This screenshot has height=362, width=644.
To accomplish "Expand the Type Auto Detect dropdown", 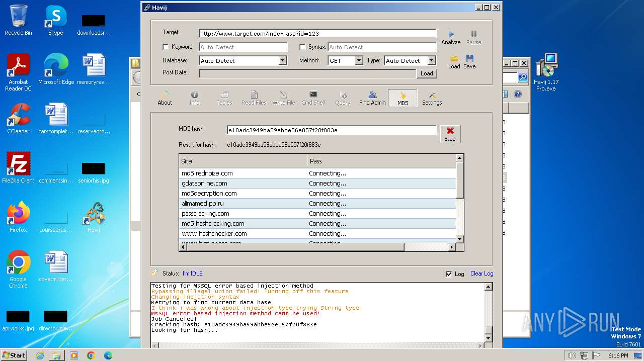I will point(431,61).
